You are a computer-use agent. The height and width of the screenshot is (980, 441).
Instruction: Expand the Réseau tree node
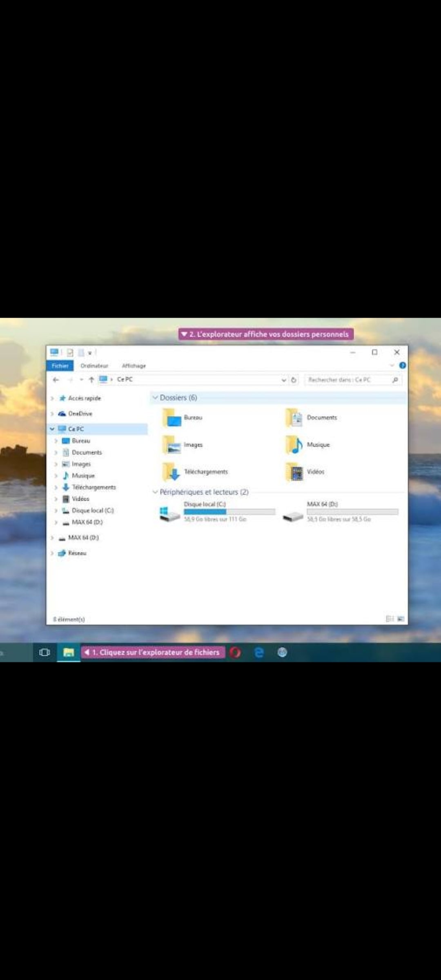(52, 553)
